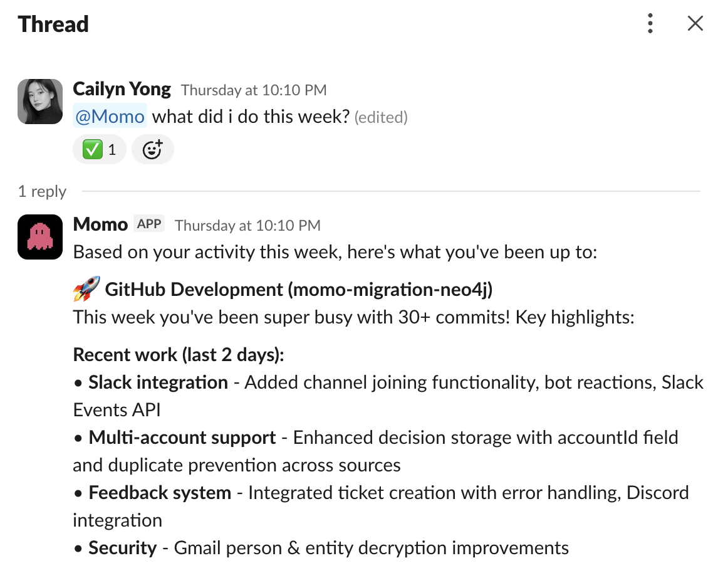Select the Thread panel title
This screenshot has height=573, width=728.
point(53,23)
